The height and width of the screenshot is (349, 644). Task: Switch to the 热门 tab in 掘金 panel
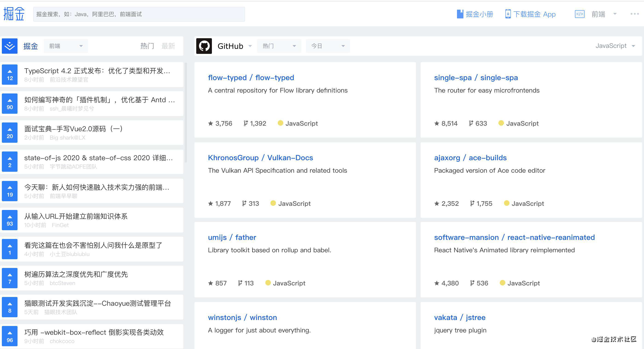147,46
